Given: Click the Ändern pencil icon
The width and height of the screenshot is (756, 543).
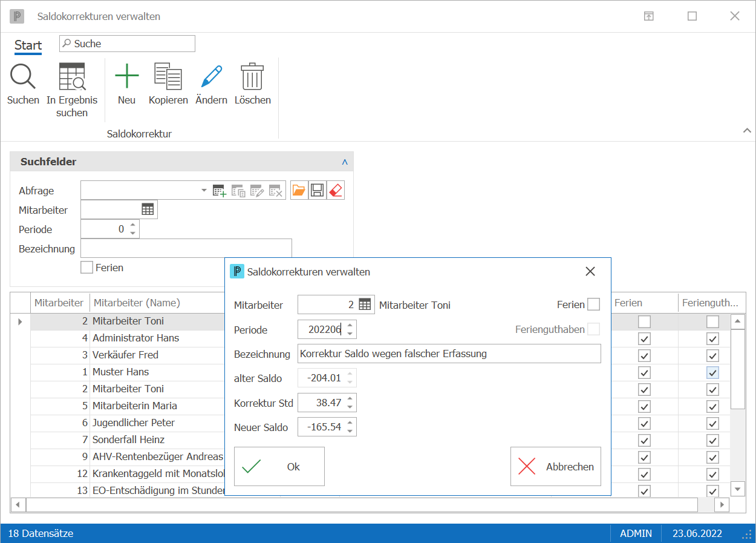Looking at the screenshot, I should point(211,77).
